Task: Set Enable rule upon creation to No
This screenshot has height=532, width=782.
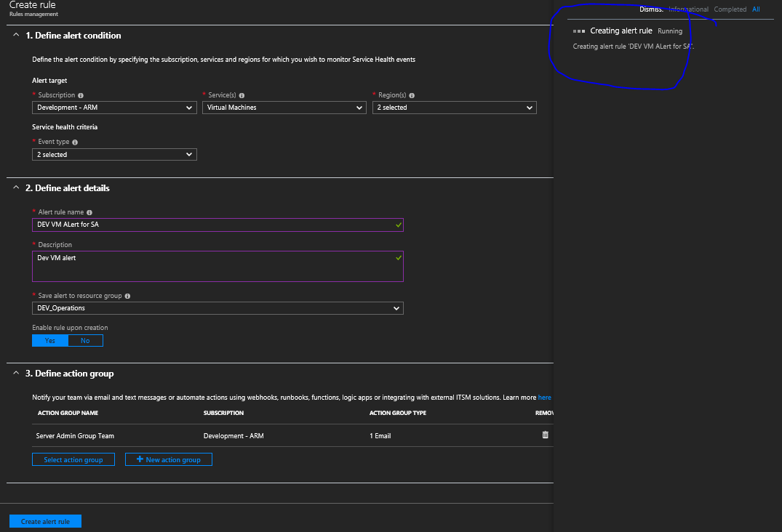Action: 85,341
